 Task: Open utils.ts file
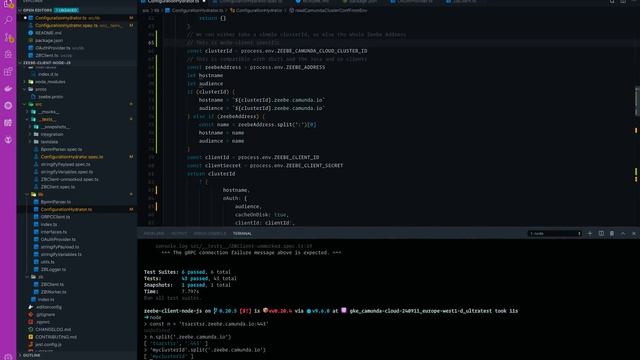[x=47, y=262]
